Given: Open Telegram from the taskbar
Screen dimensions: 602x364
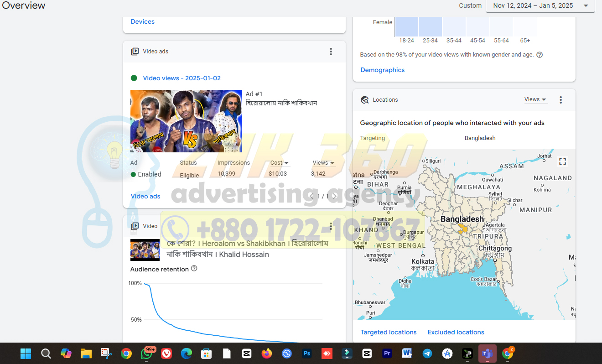Looking at the screenshot, I should [427, 354].
